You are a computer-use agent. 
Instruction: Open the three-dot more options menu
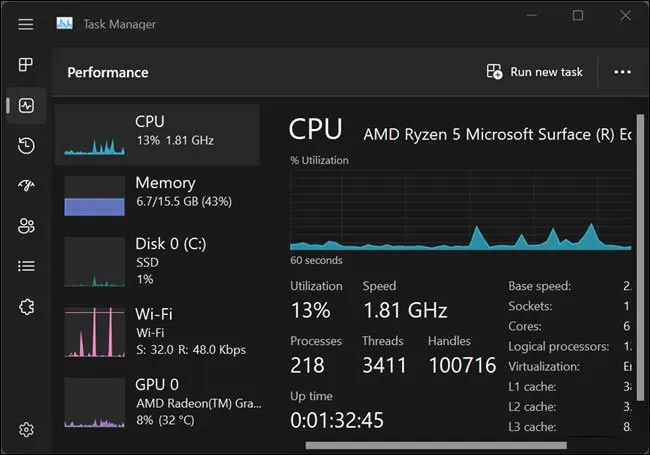click(622, 72)
